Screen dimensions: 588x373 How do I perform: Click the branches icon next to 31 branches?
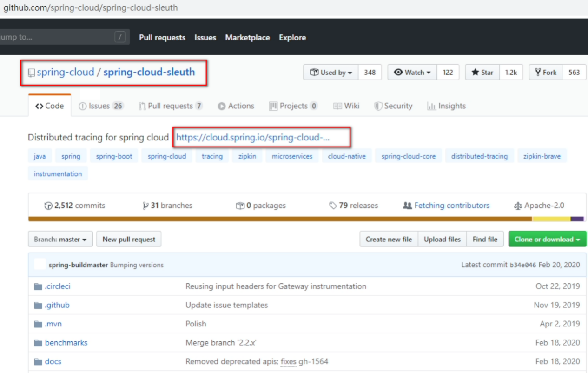tap(145, 206)
